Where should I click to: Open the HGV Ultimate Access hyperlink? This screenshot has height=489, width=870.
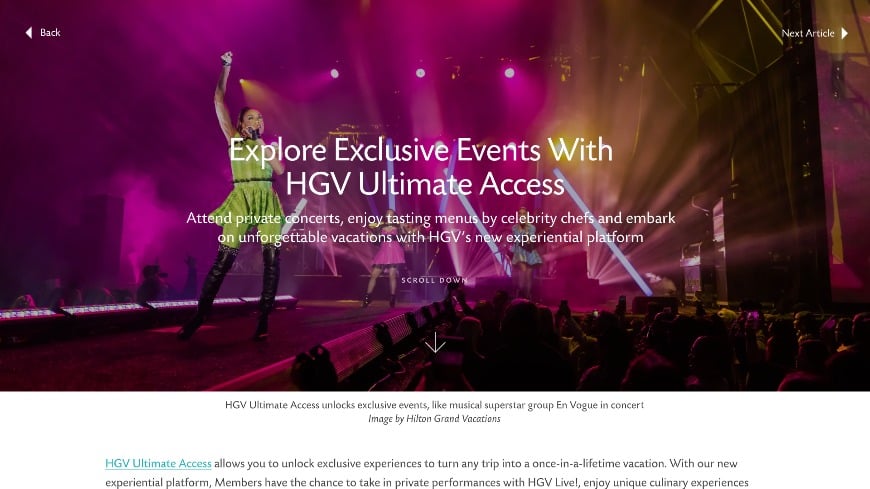158,463
